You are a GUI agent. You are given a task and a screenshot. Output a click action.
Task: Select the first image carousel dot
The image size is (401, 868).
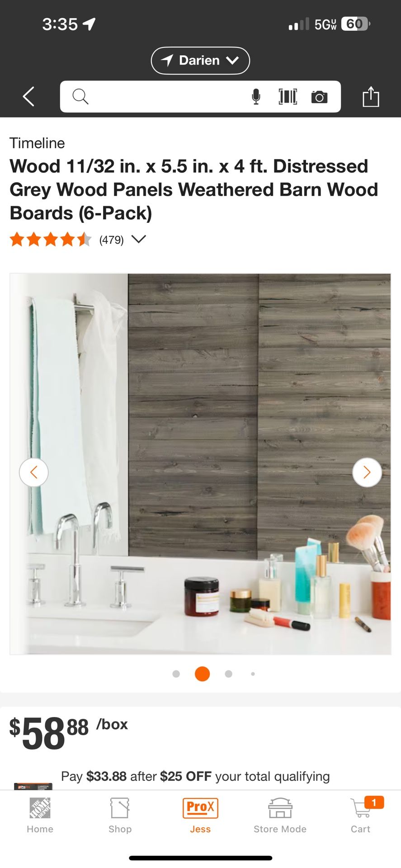[176, 674]
